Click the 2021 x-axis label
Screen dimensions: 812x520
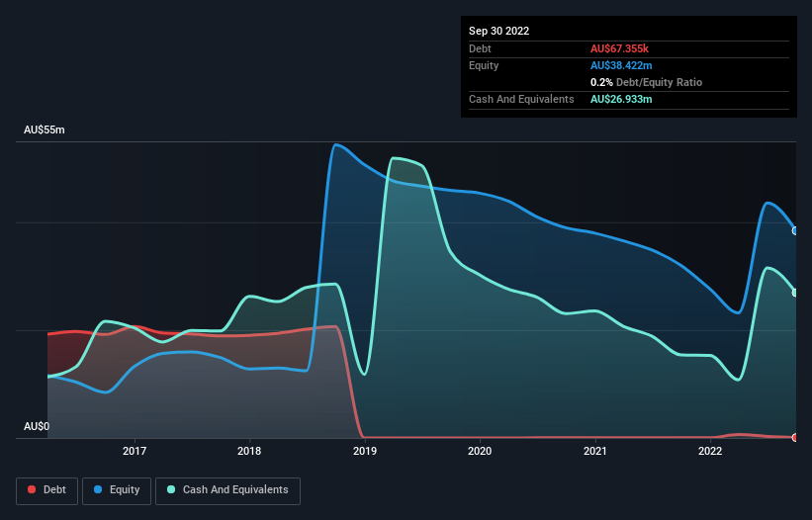[x=595, y=451]
